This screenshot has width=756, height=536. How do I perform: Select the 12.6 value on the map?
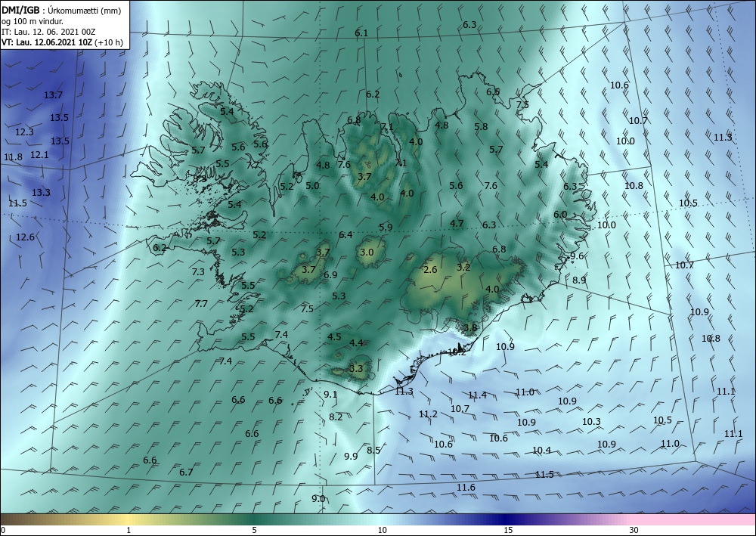(x=25, y=237)
